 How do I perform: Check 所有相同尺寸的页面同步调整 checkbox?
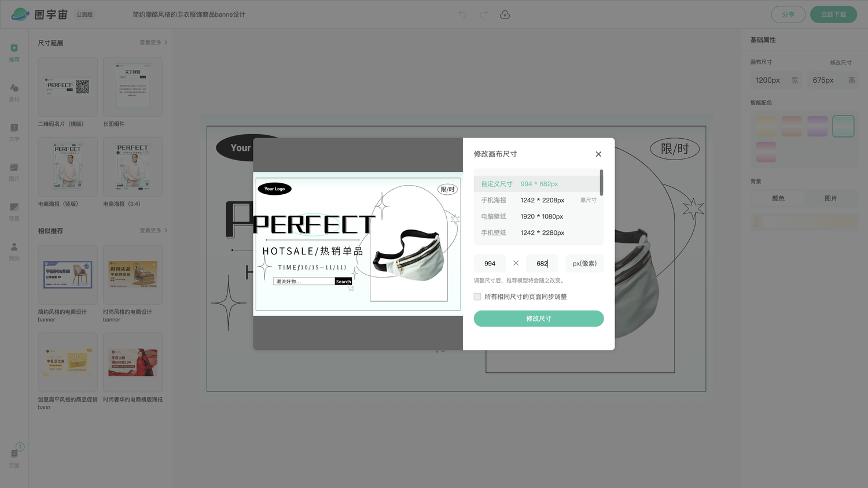click(477, 297)
